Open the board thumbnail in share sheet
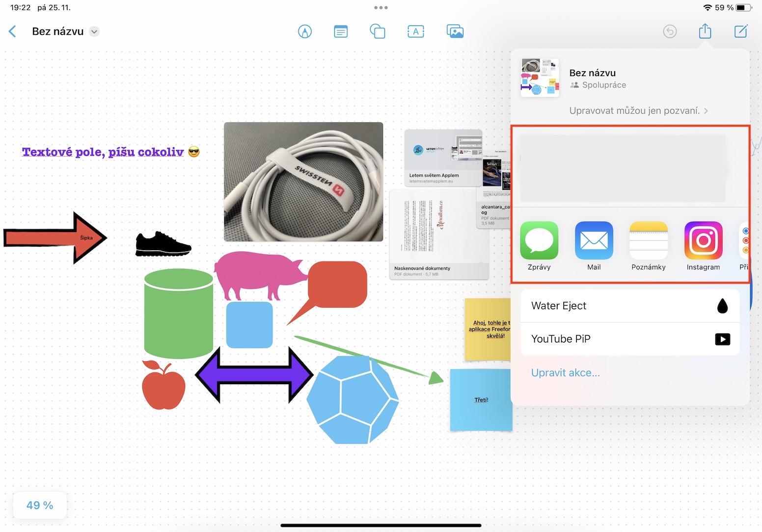This screenshot has width=762, height=532. pos(540,78)
